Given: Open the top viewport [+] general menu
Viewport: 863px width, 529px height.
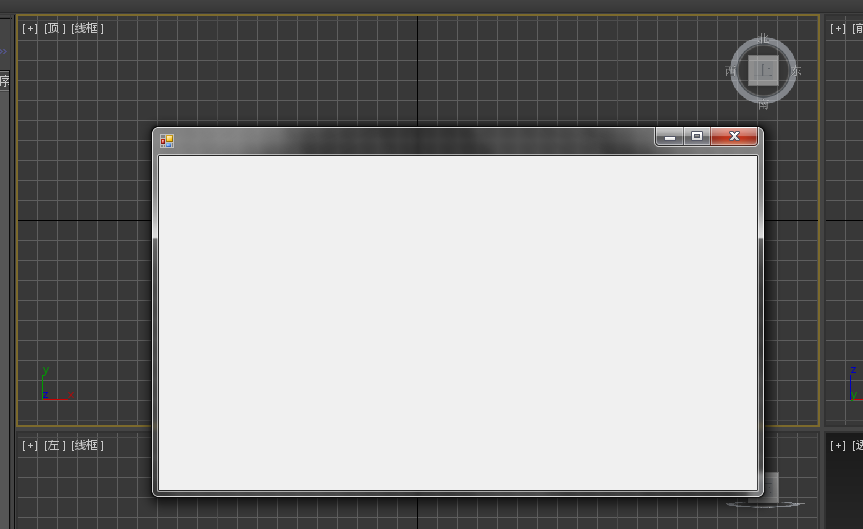Looking at the screenshot, I should (30, 29).
